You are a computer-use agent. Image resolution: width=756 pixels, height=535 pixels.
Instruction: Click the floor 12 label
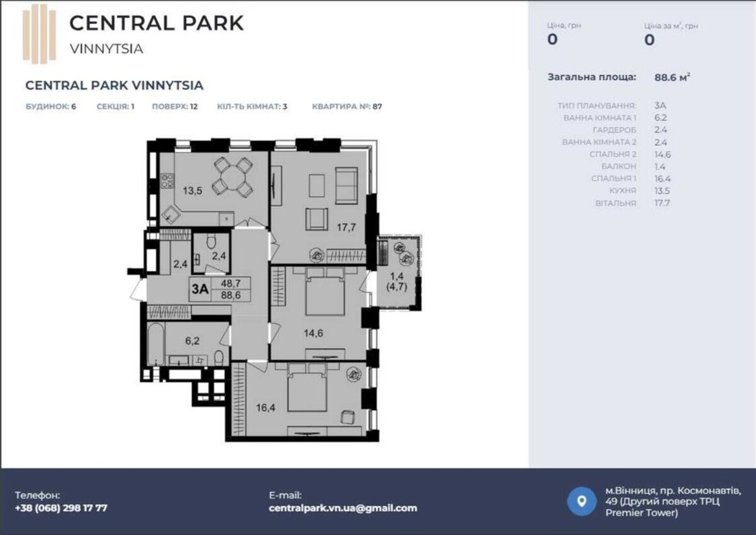(x=174, y=106)
